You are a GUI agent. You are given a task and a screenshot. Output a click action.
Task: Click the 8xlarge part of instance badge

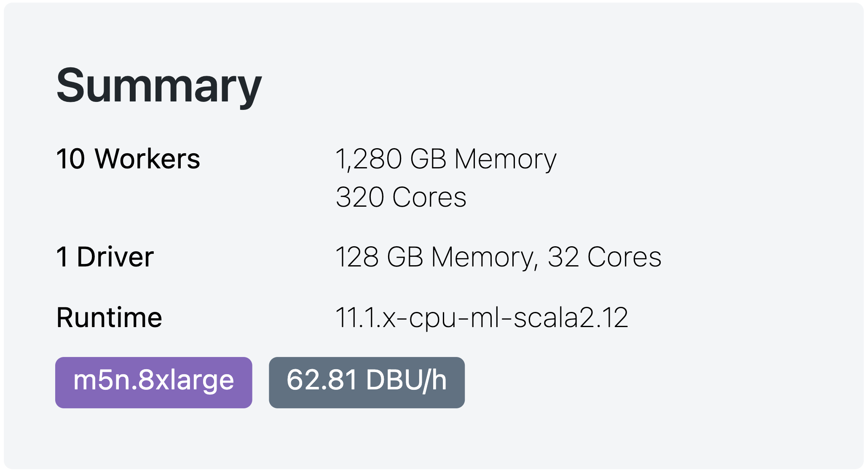click(x=186, y=380)
